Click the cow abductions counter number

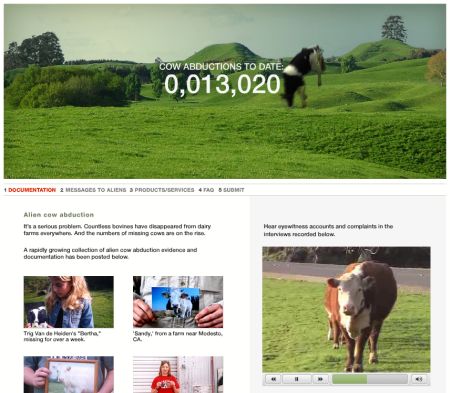[x=222, y=84]
